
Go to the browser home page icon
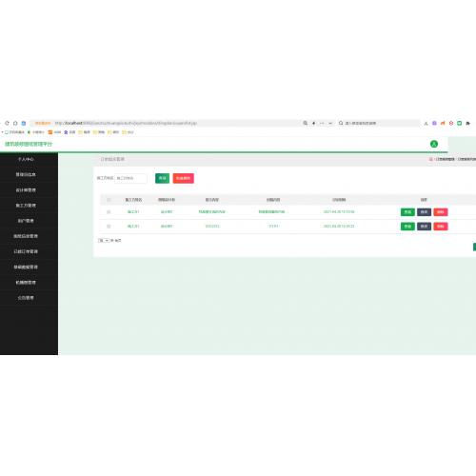point(15,123)
